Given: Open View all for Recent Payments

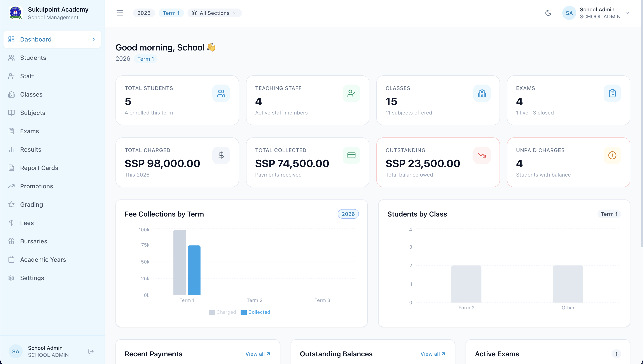Looking at the screenshot, I should [x=257, y=354].
